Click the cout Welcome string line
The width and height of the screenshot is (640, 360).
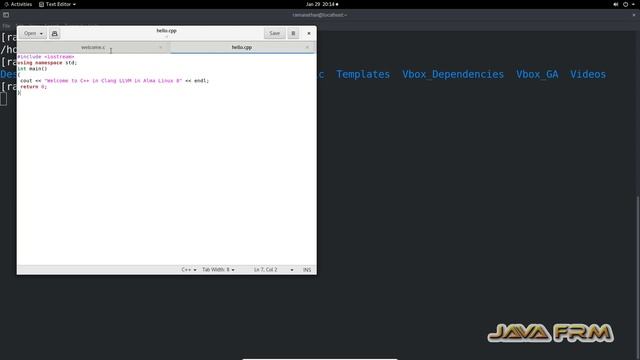point(114,81)
